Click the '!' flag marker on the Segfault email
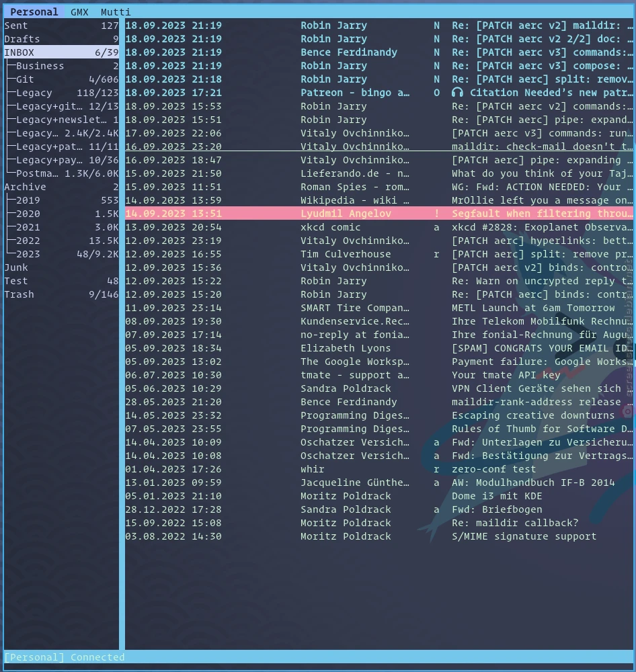The width and height of the screenshot is (636, 672). pos(438,213)
